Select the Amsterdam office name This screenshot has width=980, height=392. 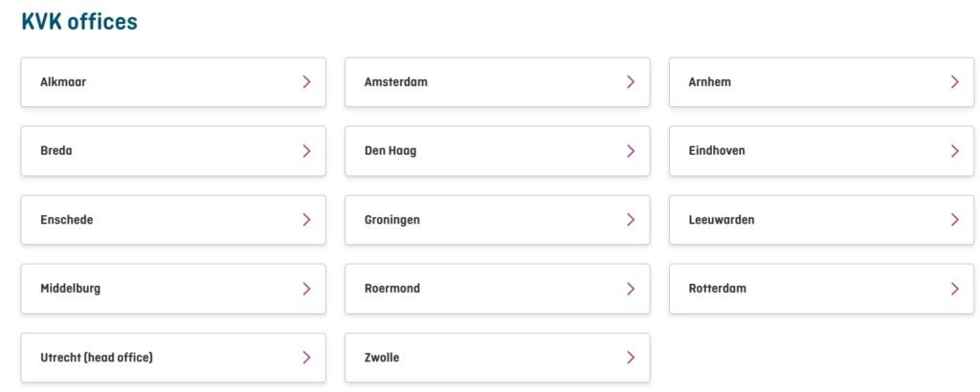396,82
